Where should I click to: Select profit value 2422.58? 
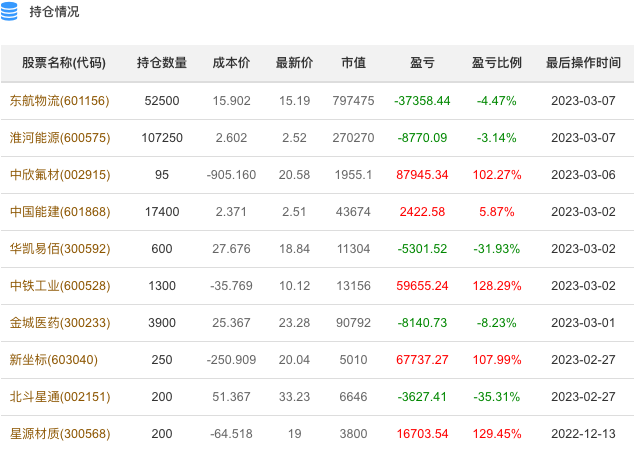[x=422, y=211]
